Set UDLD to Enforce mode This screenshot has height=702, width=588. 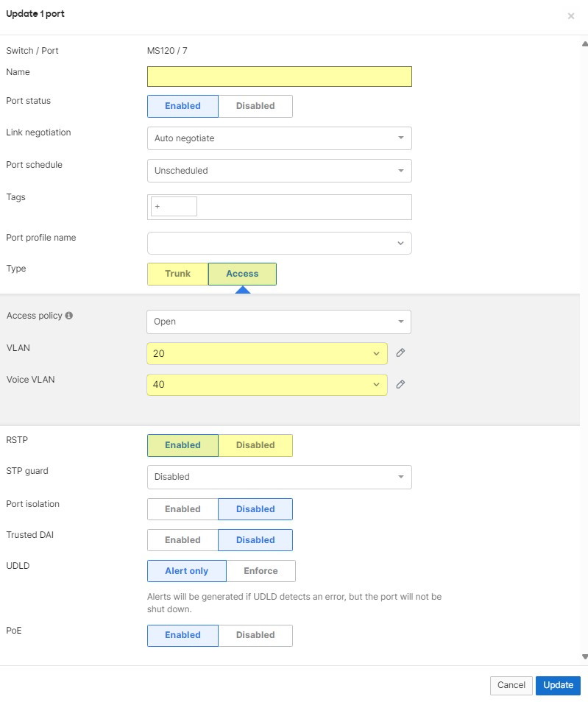click(259, 570)
